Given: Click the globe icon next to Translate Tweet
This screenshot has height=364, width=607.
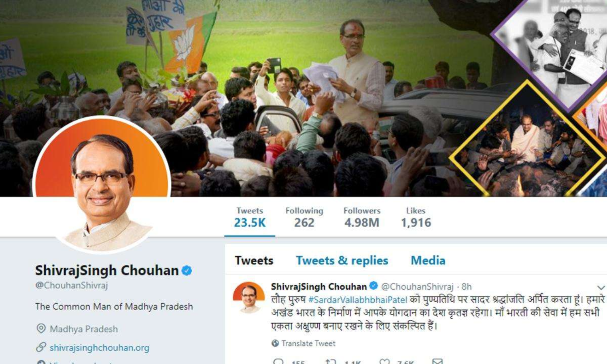Looking at the screenshot, I should [275, 343].
